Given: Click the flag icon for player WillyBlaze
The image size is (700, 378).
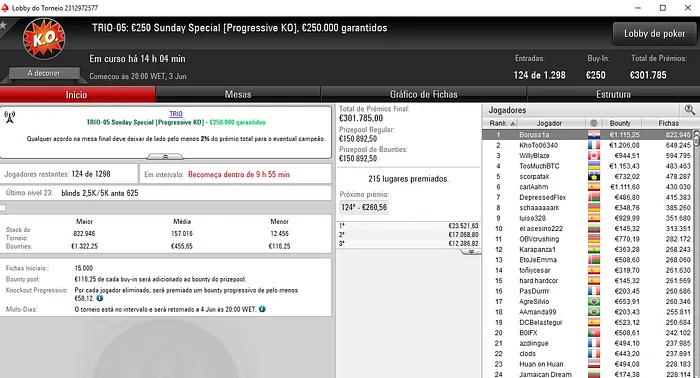Looking at the screenshot, I should tap(594, 156).
